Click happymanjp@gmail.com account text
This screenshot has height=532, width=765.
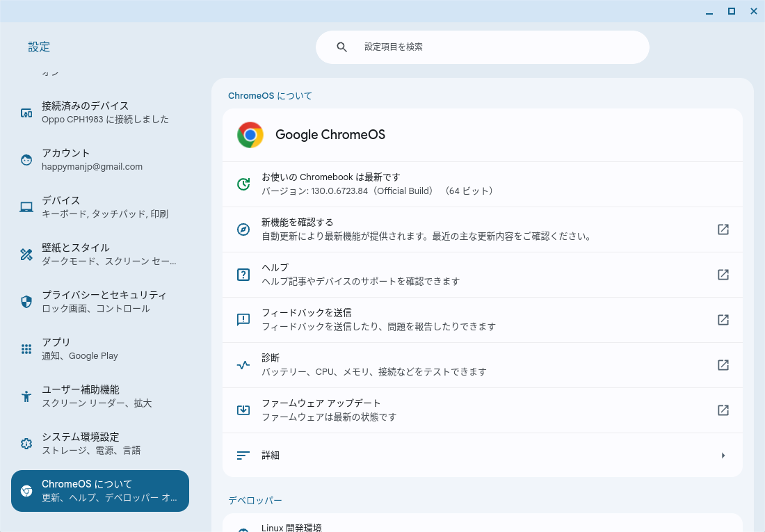coord(92,167)
